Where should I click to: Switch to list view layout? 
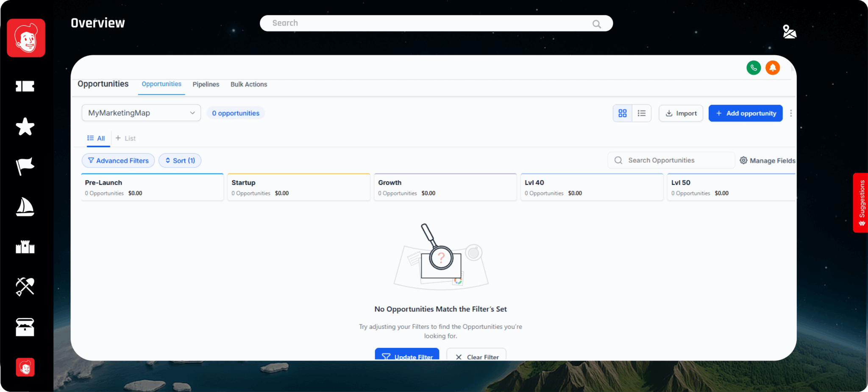(x=642, y=113)
